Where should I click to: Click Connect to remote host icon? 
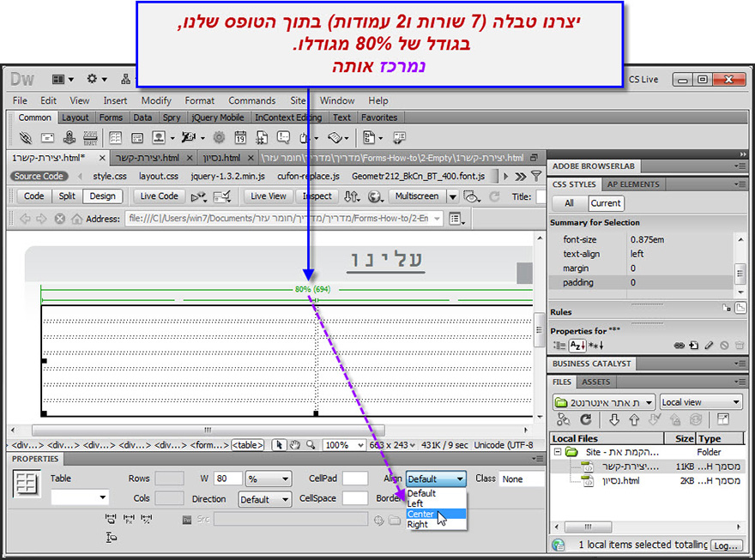pos(564,420)
